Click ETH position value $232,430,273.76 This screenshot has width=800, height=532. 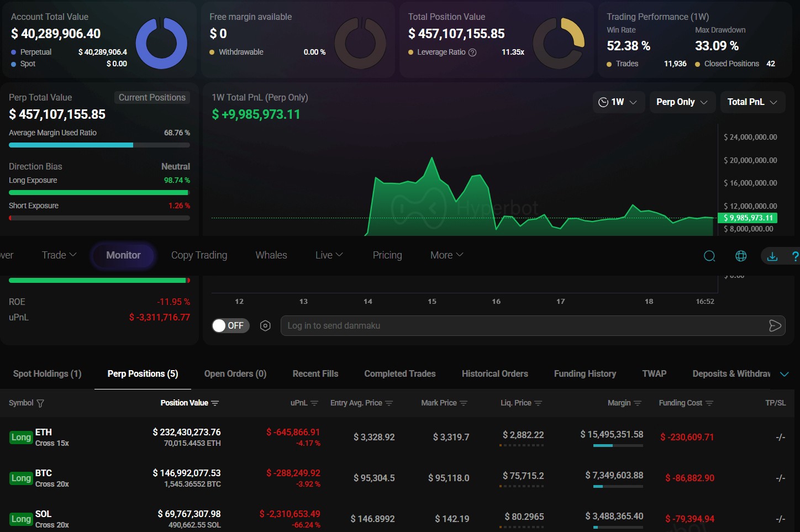tap(187, 432)
